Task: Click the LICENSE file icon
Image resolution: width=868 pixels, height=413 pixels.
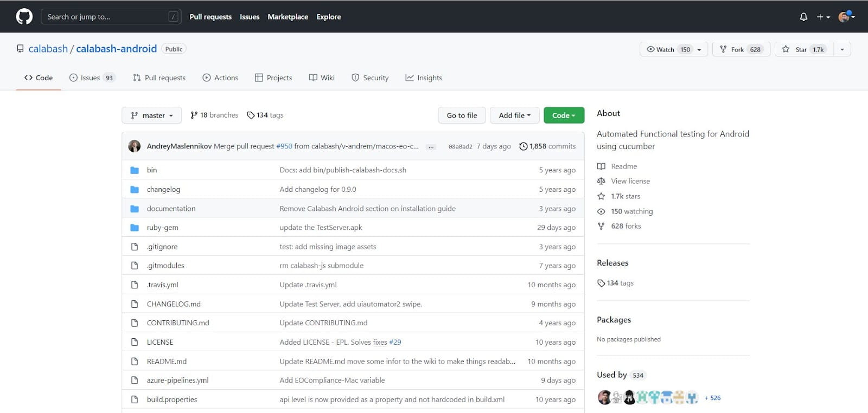Action: point(135,342)
